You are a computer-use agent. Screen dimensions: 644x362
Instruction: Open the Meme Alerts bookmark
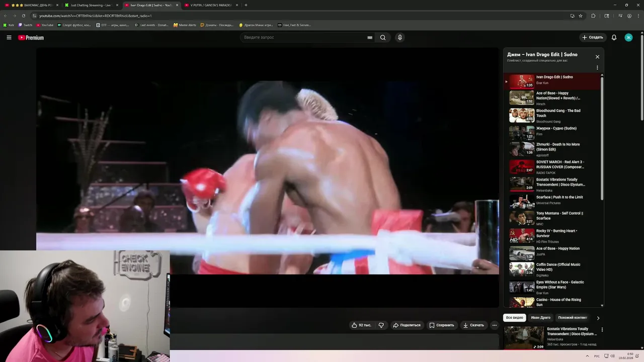185,25
